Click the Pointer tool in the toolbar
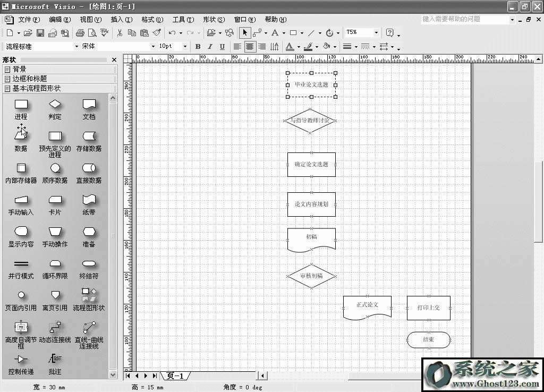Image resolution: width=544 pixels, height=392 pixels. (245, 32)
